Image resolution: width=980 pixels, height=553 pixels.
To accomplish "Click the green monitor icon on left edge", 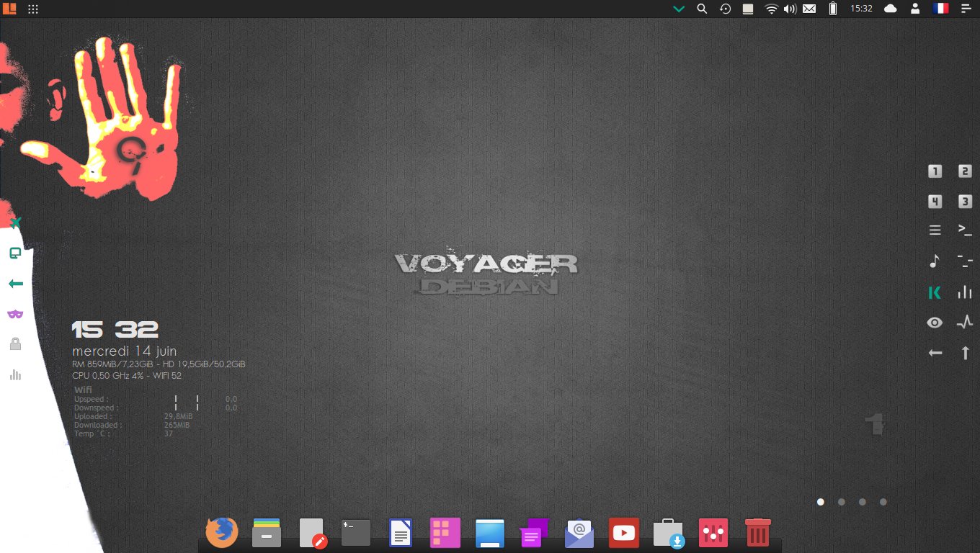I will point(15,253).
